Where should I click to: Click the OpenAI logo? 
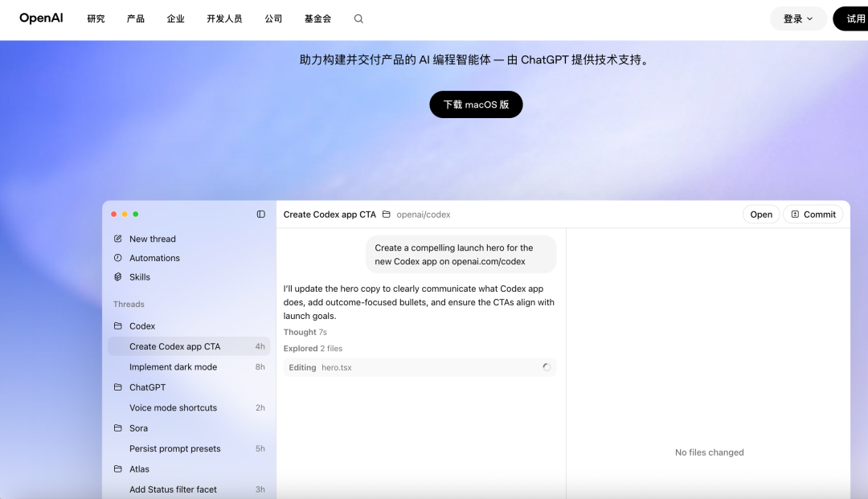pyautogui.click(x=41, y=18)
